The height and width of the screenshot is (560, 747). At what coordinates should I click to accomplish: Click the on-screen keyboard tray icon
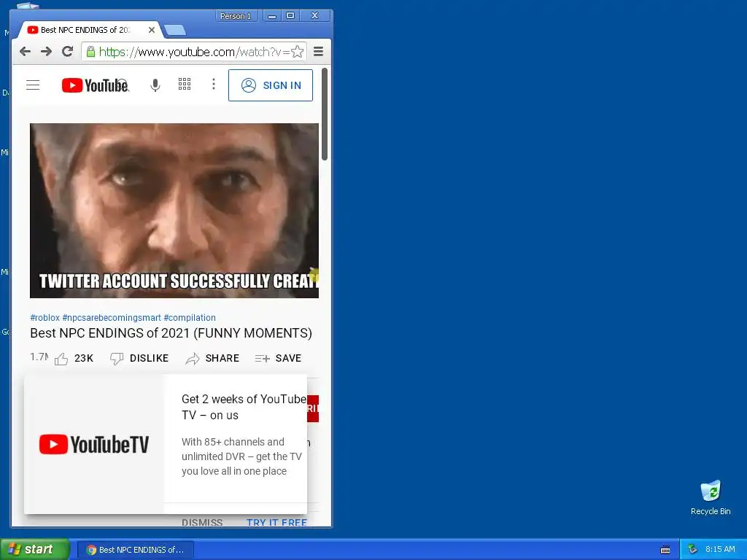pyautogui.click(x=665, y=550)
